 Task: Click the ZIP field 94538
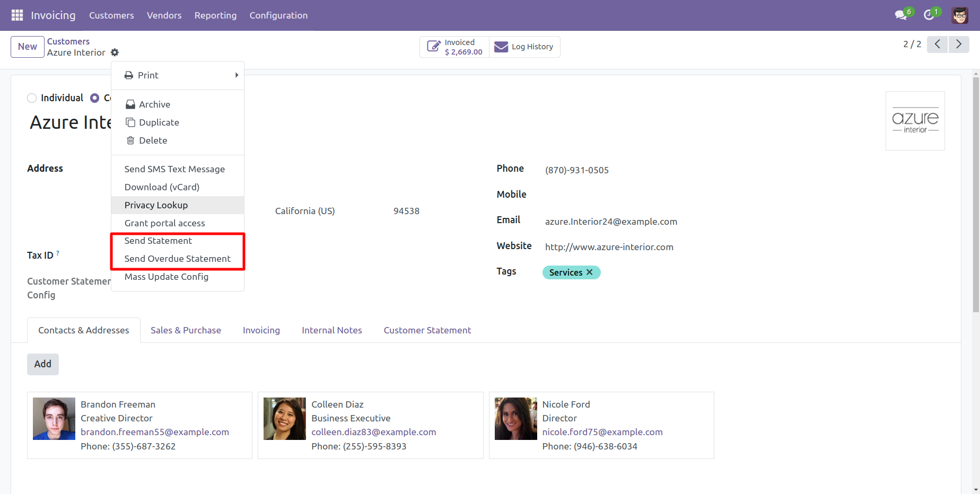click(406, 211)
